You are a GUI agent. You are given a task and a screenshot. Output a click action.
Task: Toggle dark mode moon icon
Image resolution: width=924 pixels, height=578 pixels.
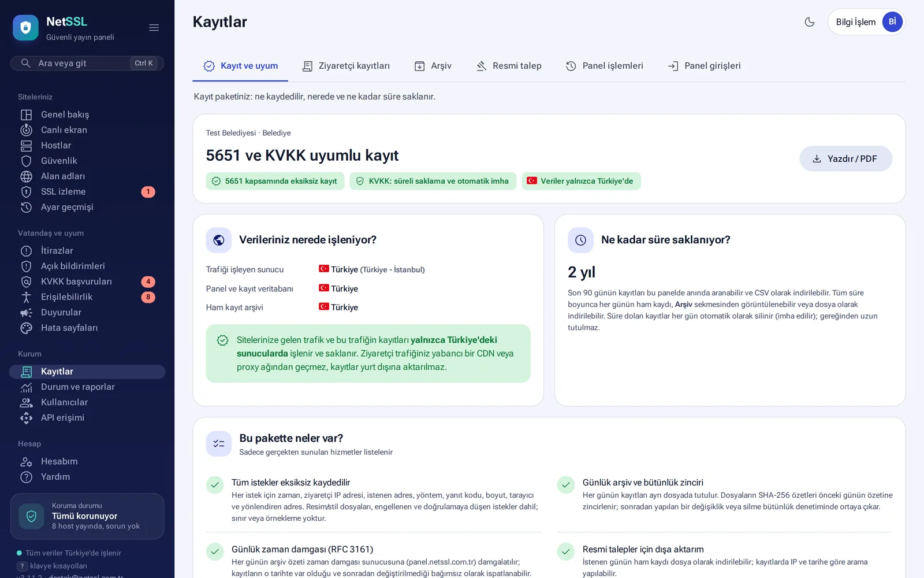click(810, 22)
